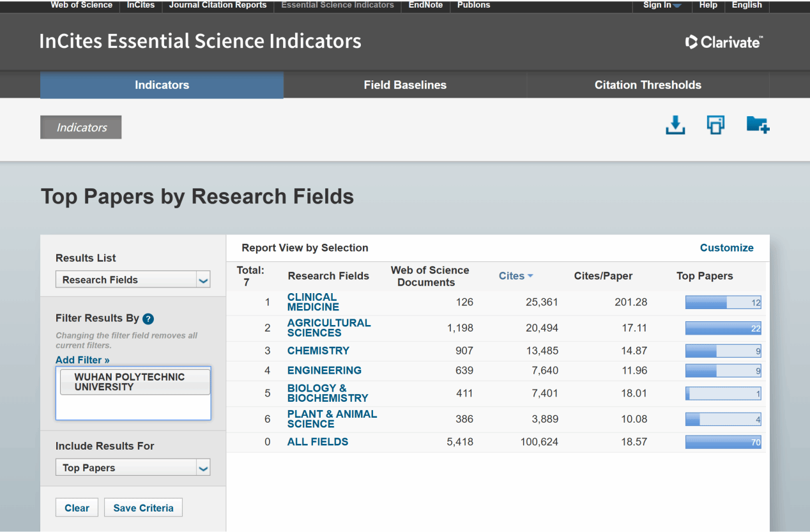The height and width of the screenshot is (532, 810).
Task: Click the cites value 100,624
Action: [x=539, y=442]
